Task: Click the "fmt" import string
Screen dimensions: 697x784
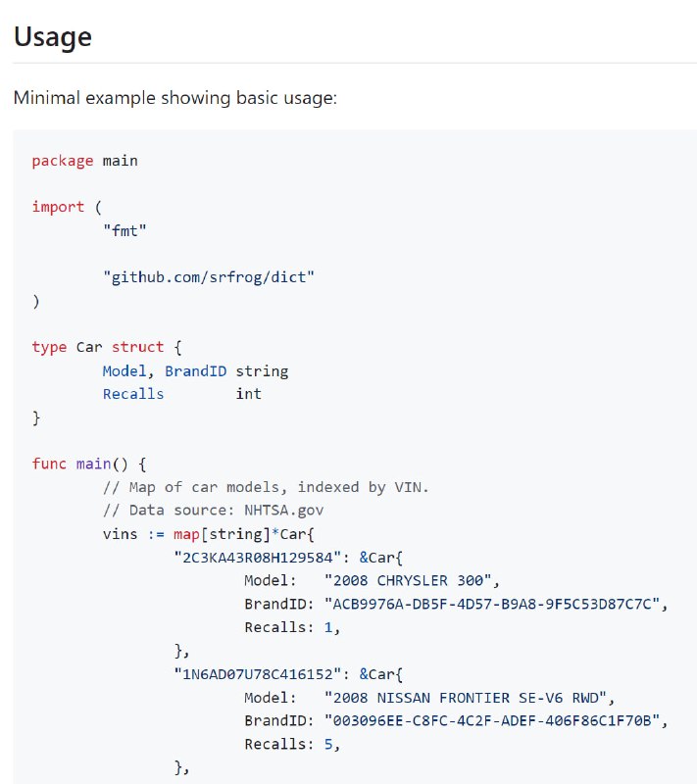Action: [124, 230]
